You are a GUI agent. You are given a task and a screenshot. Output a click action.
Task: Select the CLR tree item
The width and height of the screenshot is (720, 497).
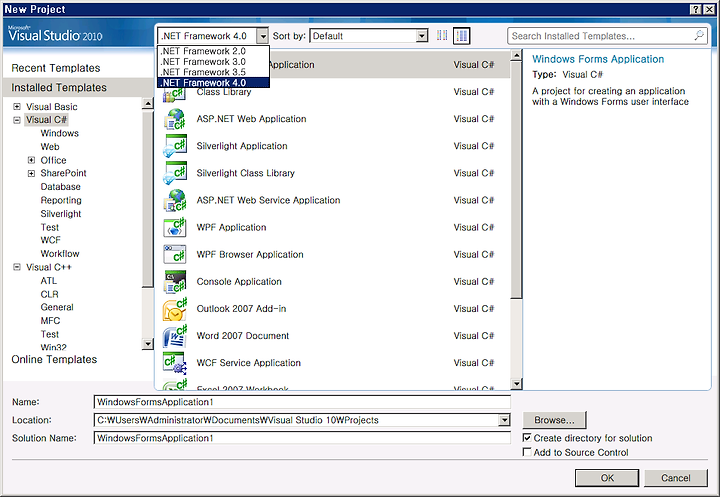click(x=49, y=294)
